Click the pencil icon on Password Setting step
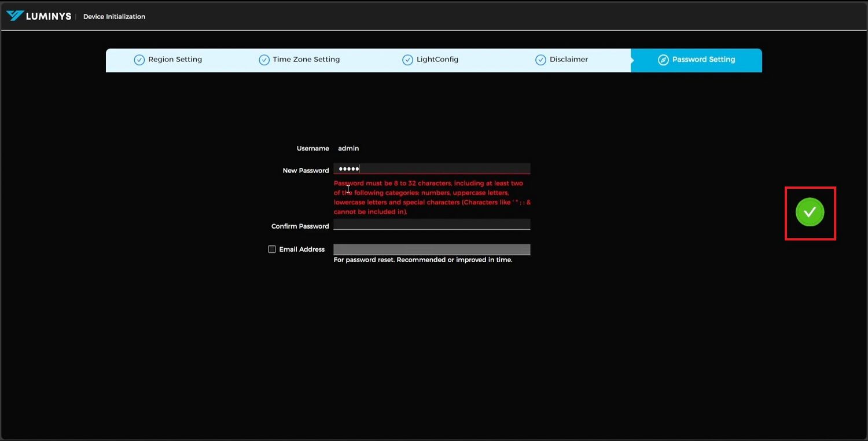Image resolution: width=868 pixels, height=441 pixels. coord(663,59)
